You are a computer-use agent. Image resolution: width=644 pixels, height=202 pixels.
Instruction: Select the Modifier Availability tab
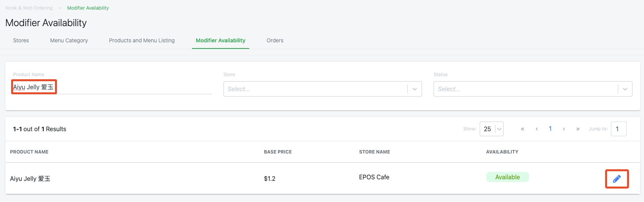click(x=220, y=40)
